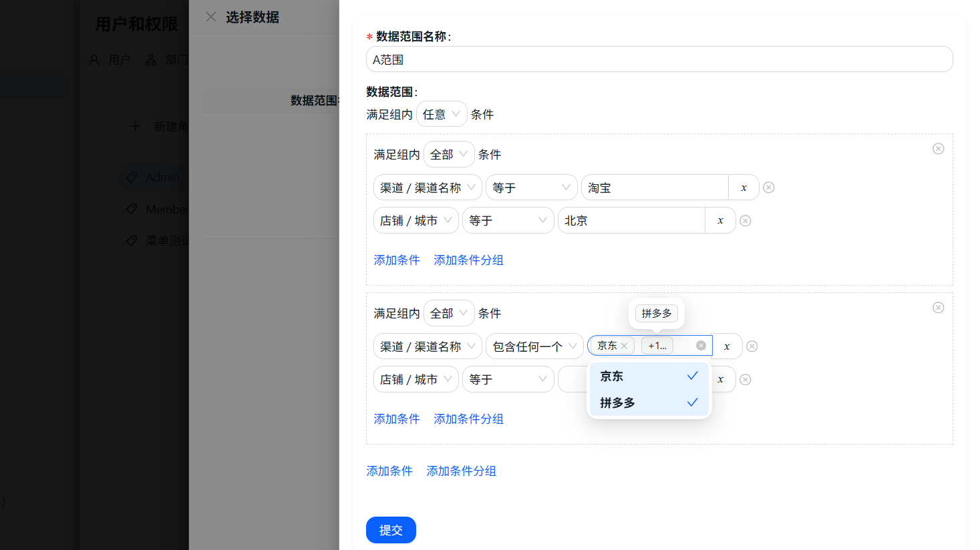This screenshot has width=980, height=550.
Task: Remove the condition group containing 京东
Action: pos(938,307)
